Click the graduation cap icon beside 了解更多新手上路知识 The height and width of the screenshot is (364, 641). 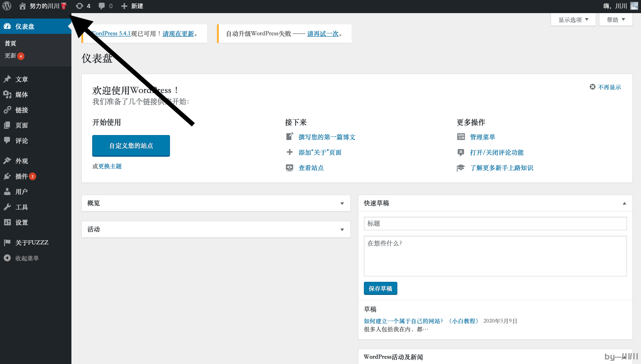[461, 168]
